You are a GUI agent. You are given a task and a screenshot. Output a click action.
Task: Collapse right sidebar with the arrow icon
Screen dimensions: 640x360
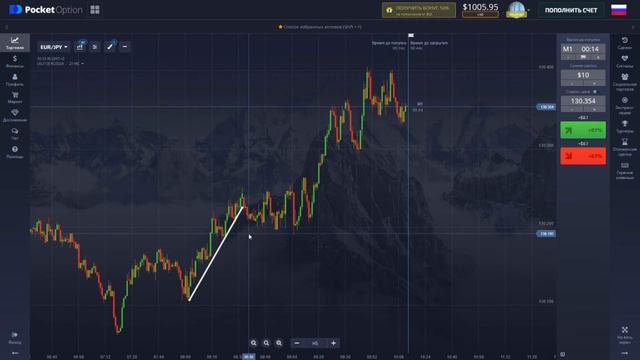(624, 353)
